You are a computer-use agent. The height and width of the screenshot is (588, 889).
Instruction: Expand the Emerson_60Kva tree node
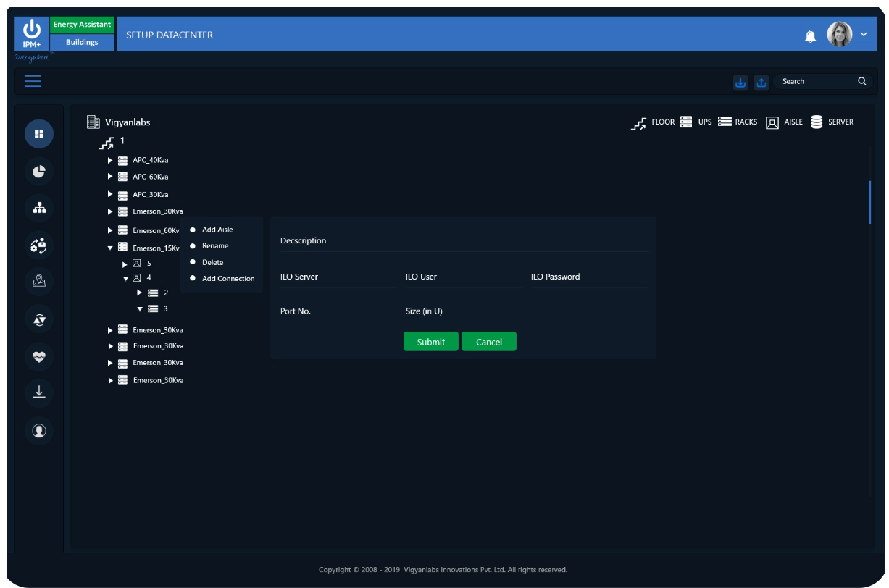point(110,230)
